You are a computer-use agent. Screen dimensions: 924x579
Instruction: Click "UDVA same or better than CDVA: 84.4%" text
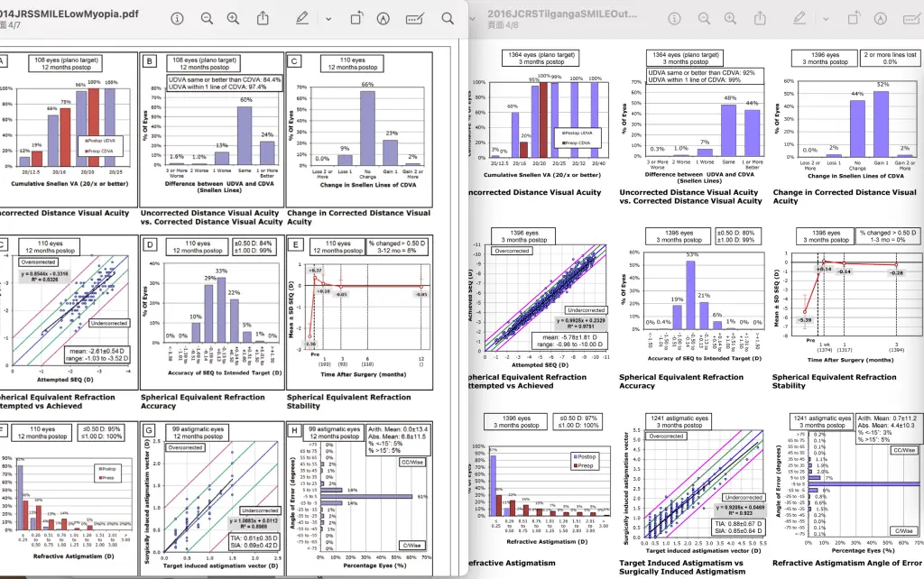pyautogui.click(x=225, y=79)
